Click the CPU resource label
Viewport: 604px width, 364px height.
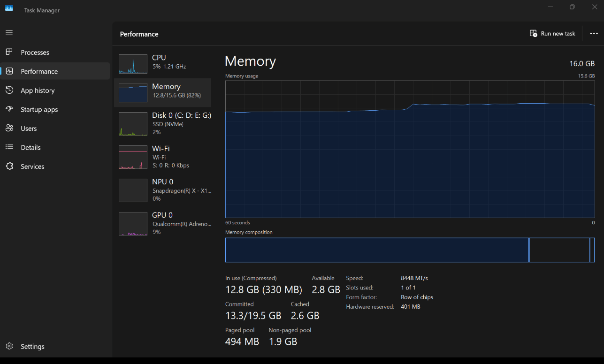[x=159, y=58]
